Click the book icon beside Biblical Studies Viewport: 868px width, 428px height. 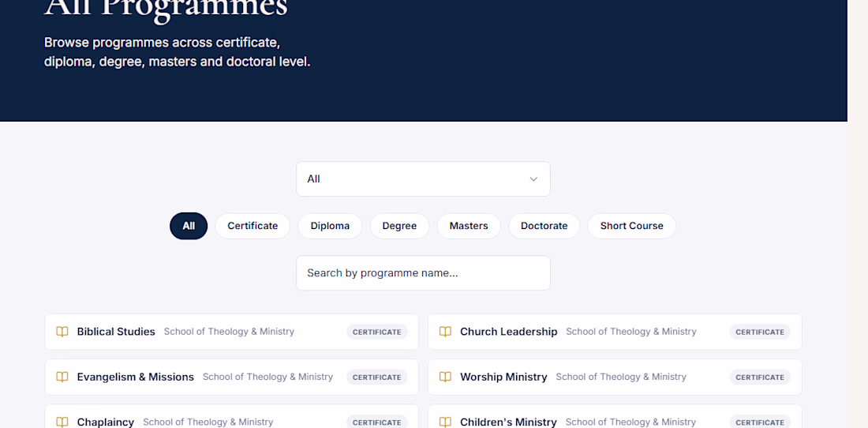point(62,332)
